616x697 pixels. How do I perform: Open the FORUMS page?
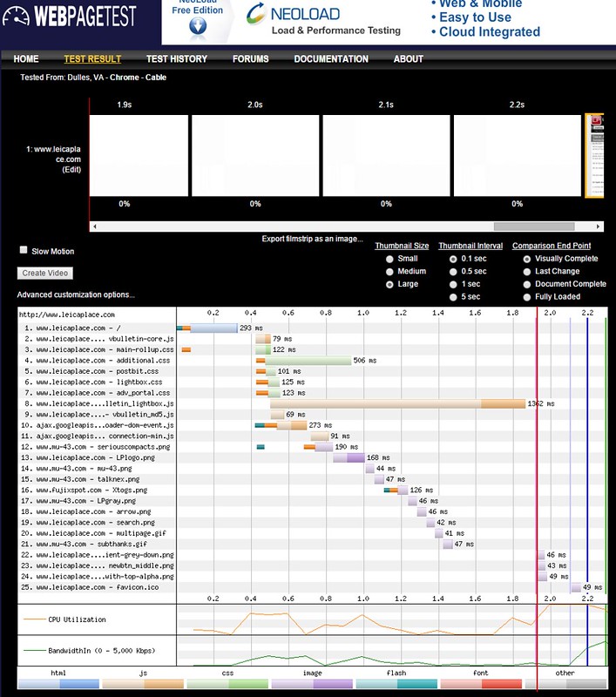point(251,58)
